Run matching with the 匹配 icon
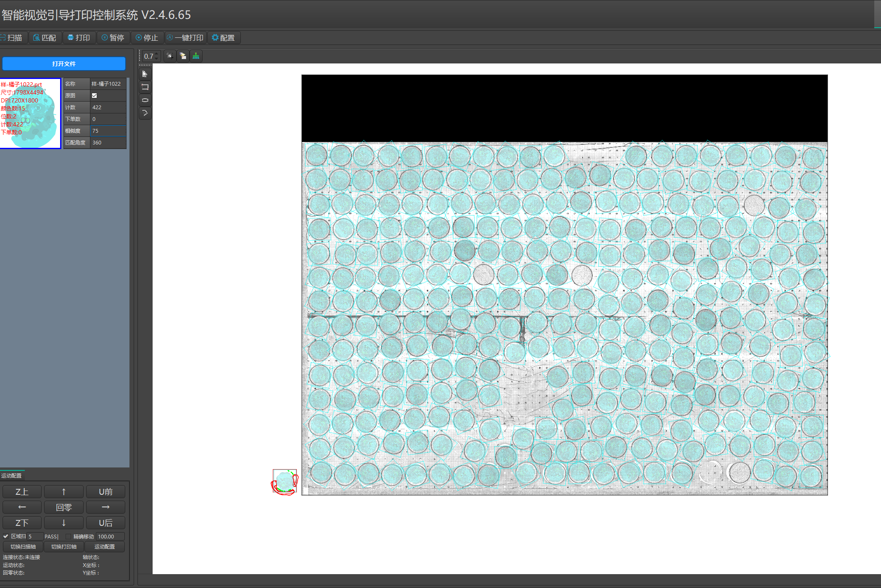Viewport: 881px width, 588px height. (45, 37)
